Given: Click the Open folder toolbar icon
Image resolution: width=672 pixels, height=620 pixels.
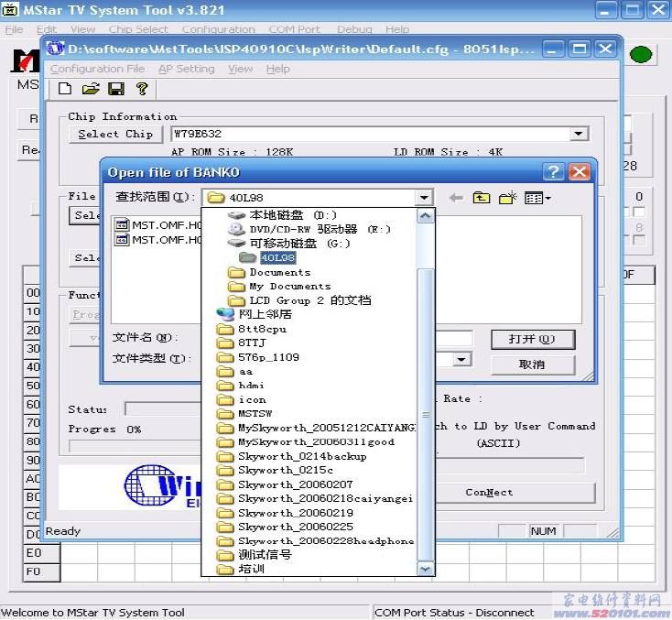Looking at the screenshot, I should tap(90, 89).
